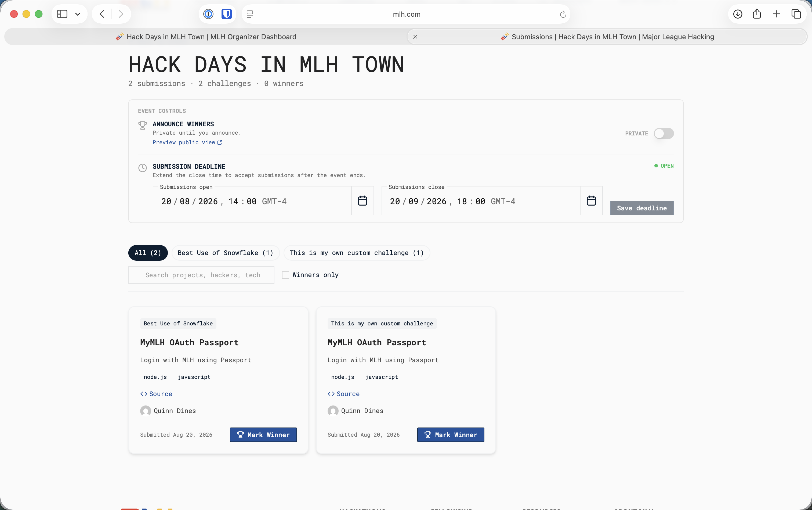Select the All (2) filter
The height and width of the screenshot is (510, 812).
[148, 253]
